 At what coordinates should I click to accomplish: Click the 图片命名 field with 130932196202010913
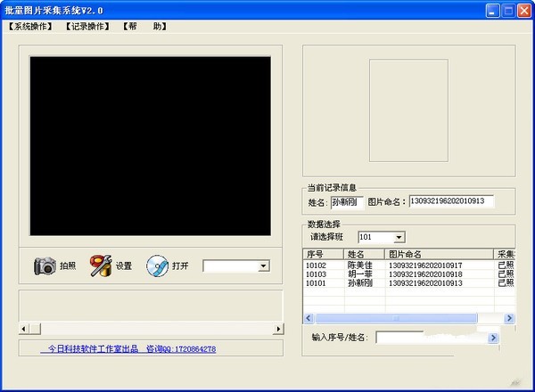(x=451, y=201)
